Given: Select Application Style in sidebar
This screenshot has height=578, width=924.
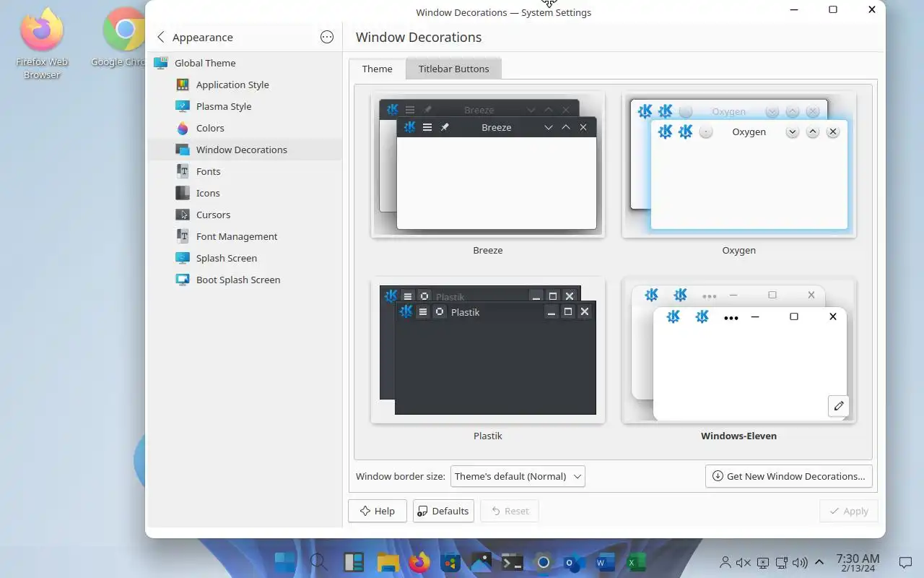Looking at the screenshot, I should coord(245,85).
